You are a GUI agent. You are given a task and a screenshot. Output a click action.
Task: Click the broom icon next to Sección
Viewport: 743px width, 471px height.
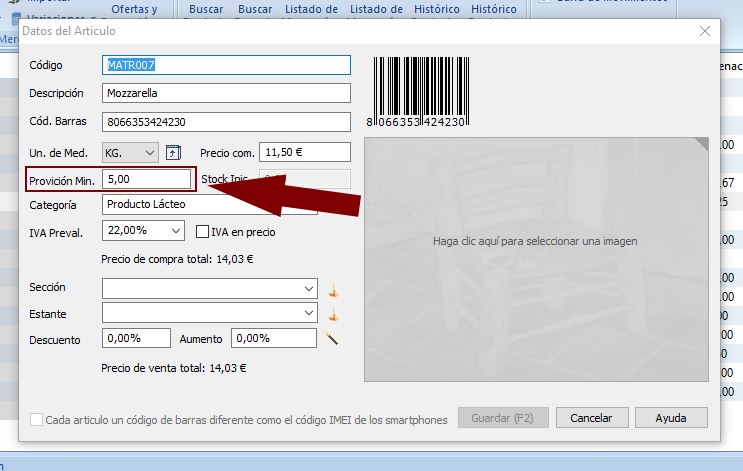pos(333,289)
